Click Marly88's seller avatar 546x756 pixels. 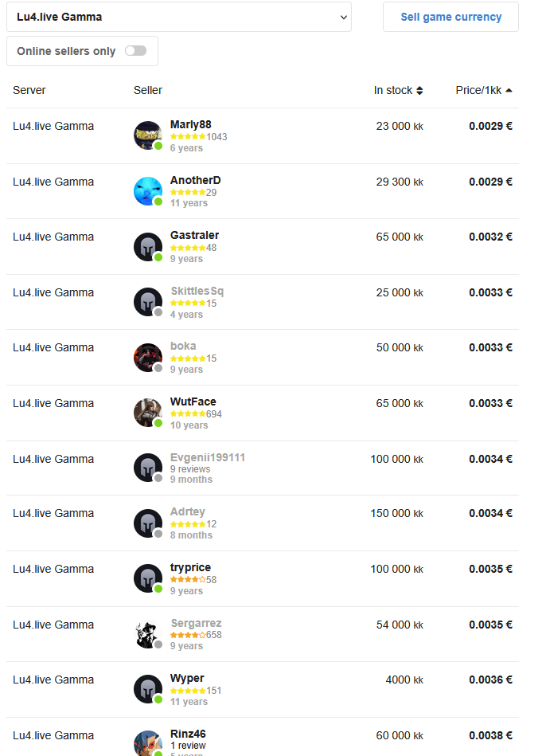tap(148, 135)
